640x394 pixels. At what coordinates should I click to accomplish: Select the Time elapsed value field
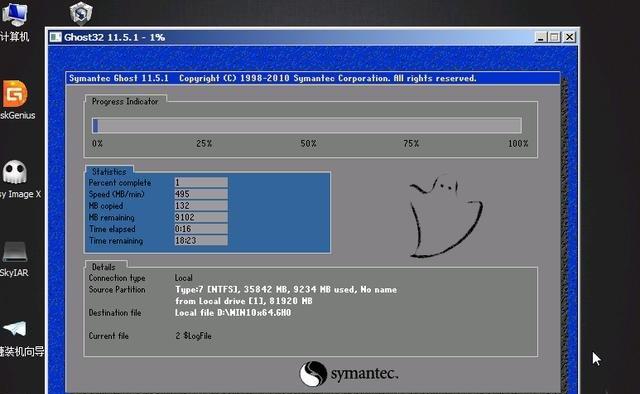click(x=201, y=229)
